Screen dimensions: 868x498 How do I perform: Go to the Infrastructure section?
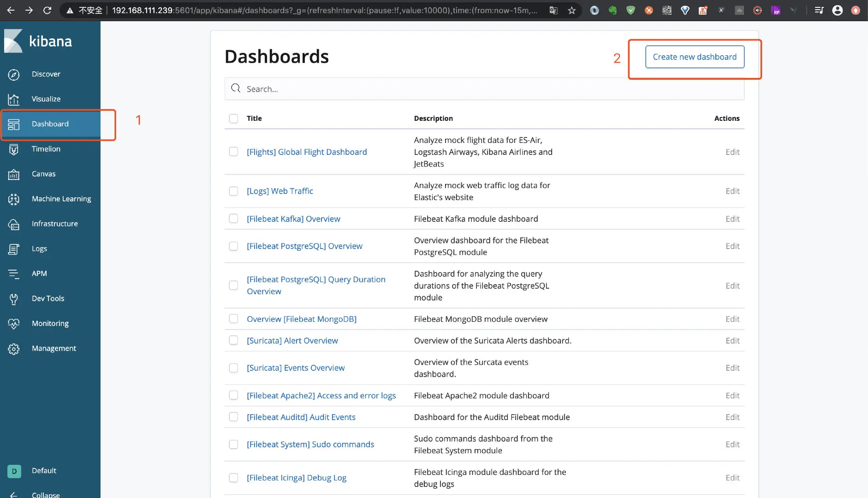tap(55, 224)
